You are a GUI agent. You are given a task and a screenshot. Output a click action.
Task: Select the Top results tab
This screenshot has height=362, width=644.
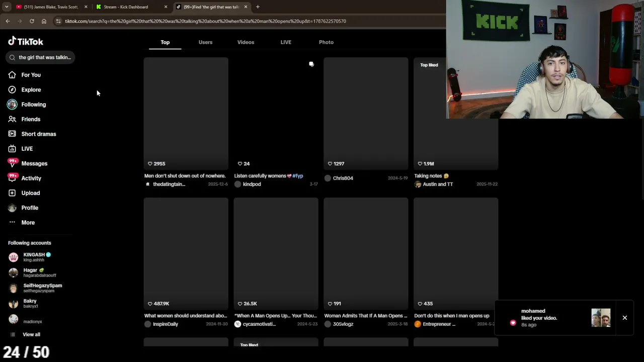165,42
